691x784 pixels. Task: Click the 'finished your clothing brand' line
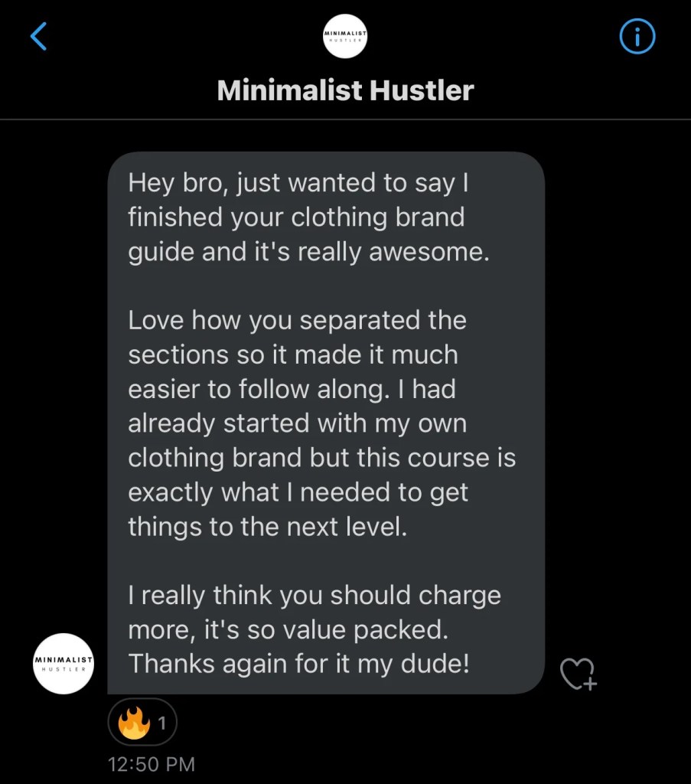click(296, 217)
